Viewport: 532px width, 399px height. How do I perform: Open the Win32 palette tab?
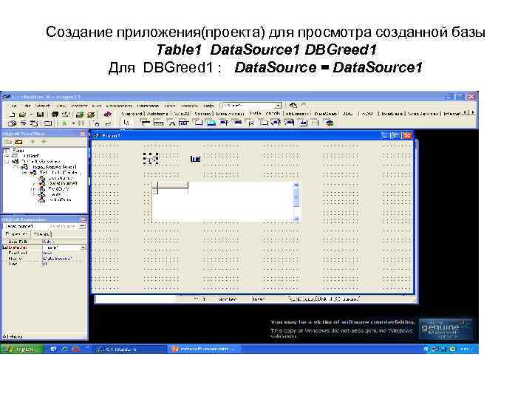182,114
